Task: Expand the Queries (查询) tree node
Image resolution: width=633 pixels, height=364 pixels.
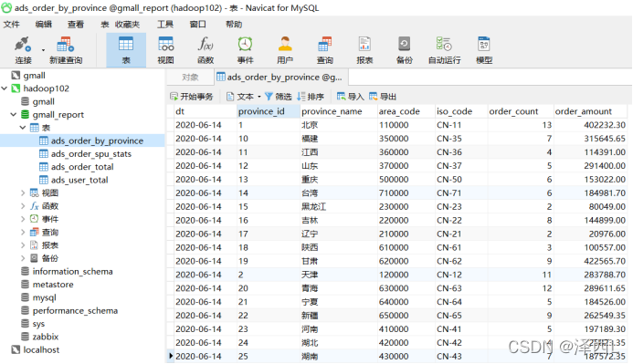Action: (23, 233)
